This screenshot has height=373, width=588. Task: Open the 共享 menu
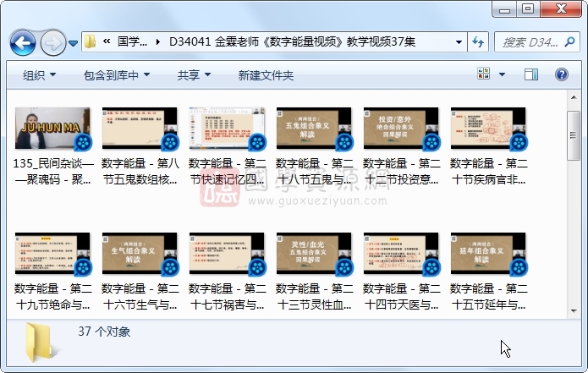[x=194, y=75]
